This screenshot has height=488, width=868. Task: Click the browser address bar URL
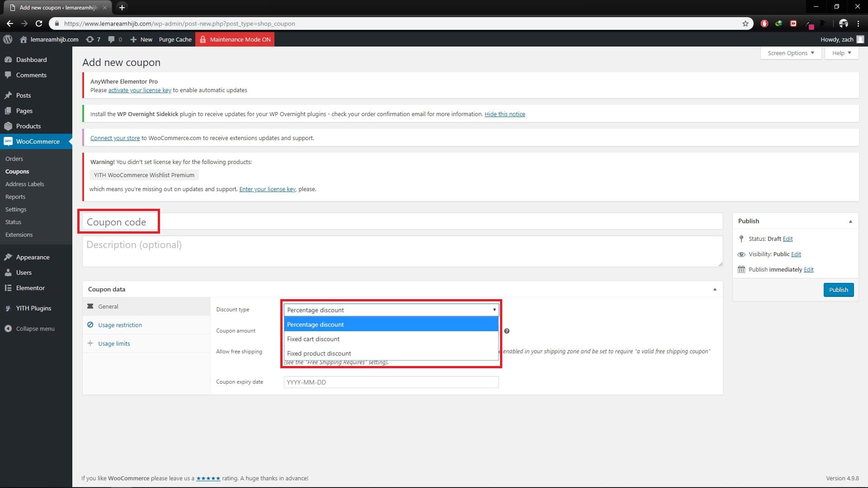point(179,23)
